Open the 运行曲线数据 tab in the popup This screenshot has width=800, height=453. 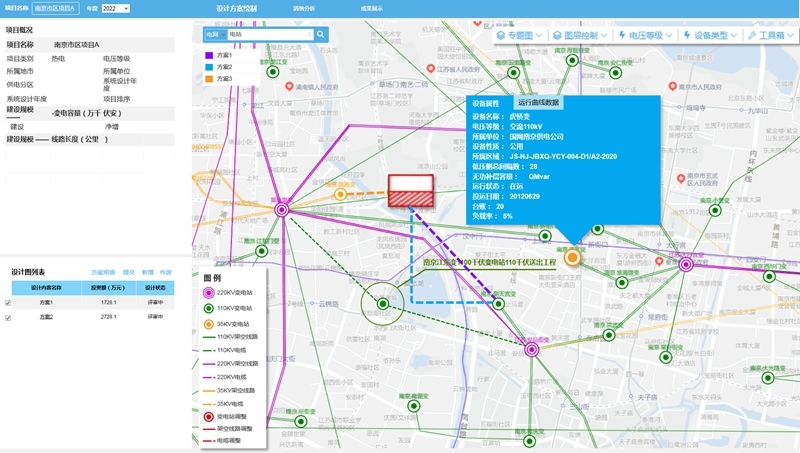point(538,103)
